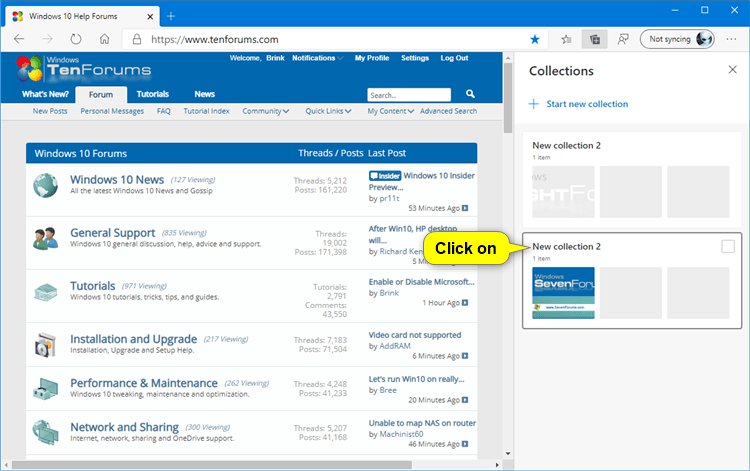Click the horizontal scrollbar thumb

(x=211, y=465)
